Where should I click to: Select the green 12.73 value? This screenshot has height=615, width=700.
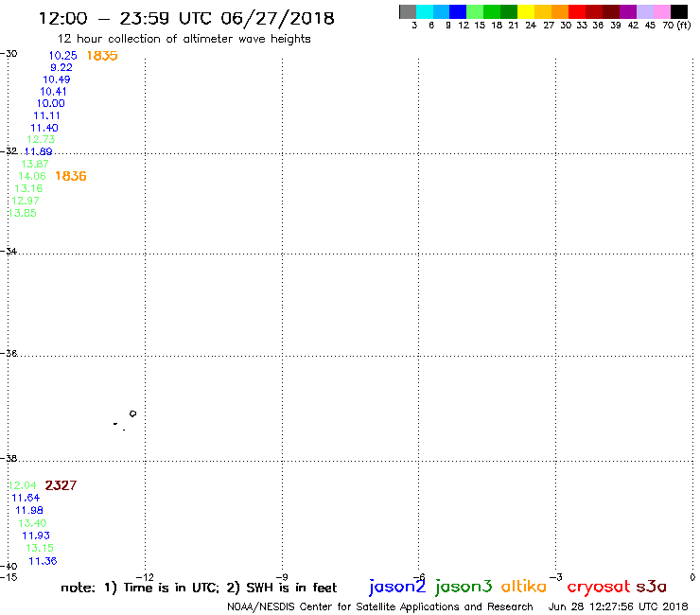point(41,139)
